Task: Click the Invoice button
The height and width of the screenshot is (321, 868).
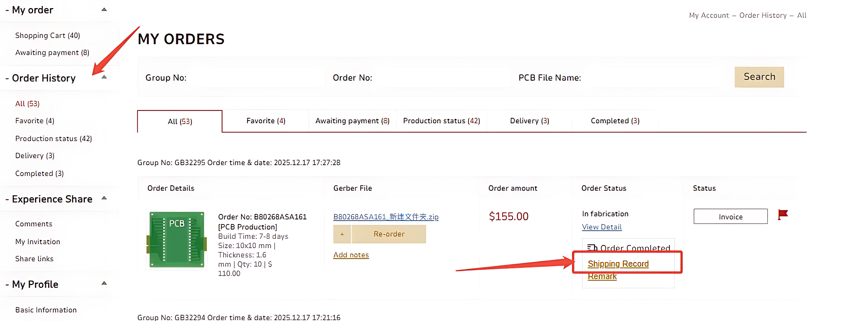Action: (x=730, y=216)
